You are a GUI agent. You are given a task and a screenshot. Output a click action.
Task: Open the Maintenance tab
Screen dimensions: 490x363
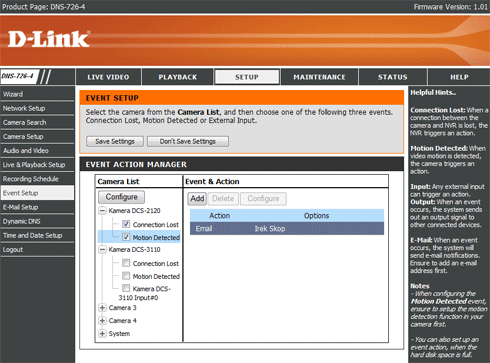click(319, 77)
